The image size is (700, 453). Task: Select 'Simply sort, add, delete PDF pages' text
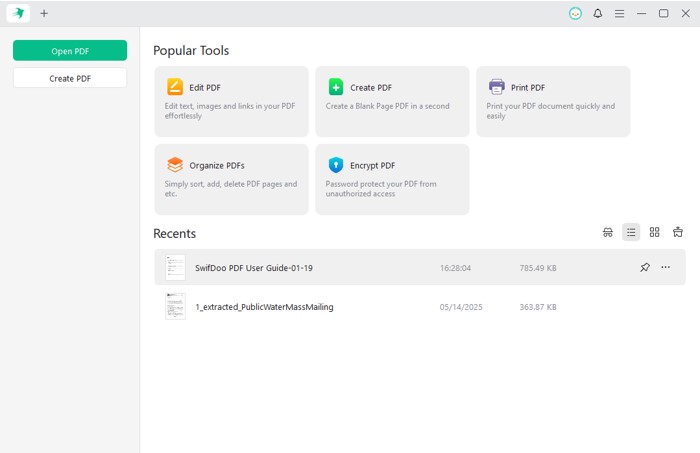(x=230, y=189)
